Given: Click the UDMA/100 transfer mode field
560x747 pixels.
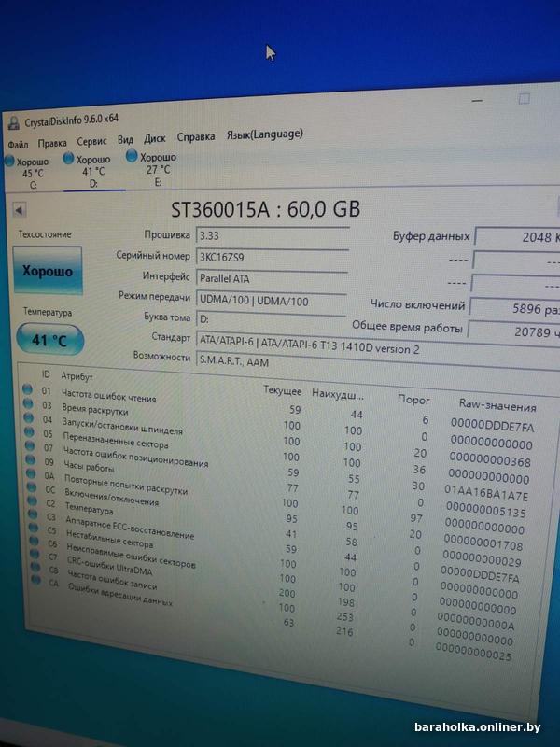Looking at the screenshot, I should pyautogui.click(x=271, y=302).
